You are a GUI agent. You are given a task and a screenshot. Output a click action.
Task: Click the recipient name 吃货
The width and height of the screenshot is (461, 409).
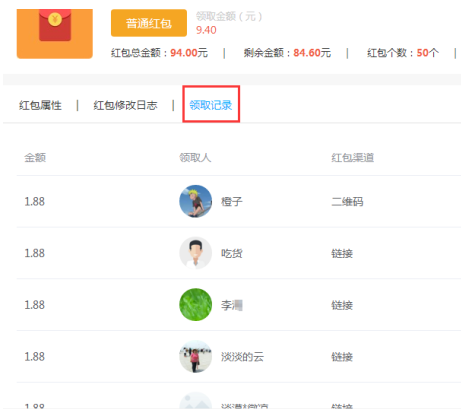pyautogui.click(x=232, y=253)
